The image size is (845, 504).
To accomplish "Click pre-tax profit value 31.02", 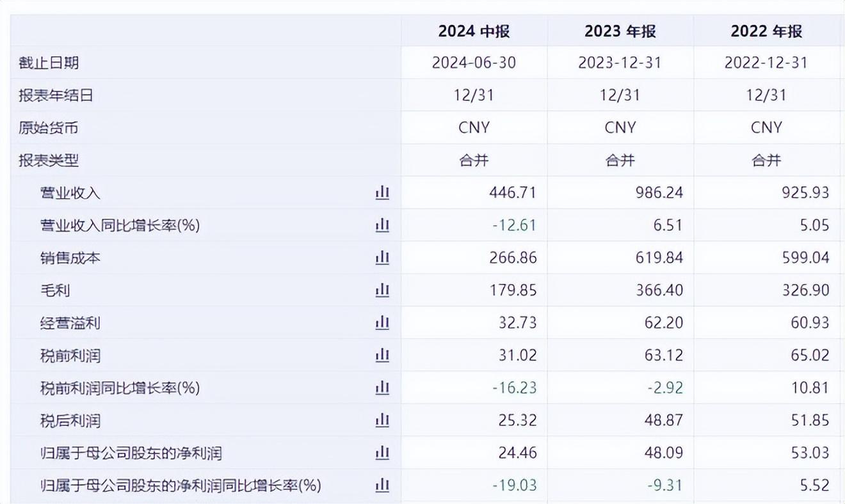I will click(x=518, y=356).
